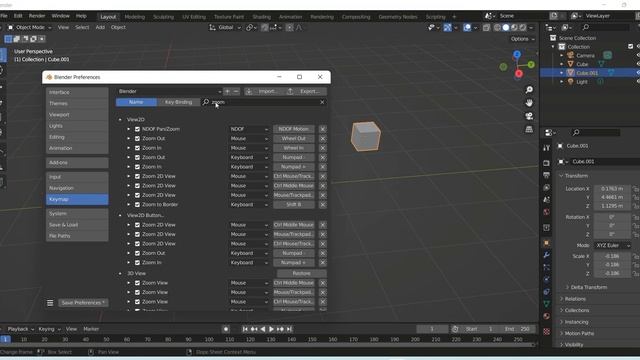Click the Preferences hamburger menu icon

(50, 303)
